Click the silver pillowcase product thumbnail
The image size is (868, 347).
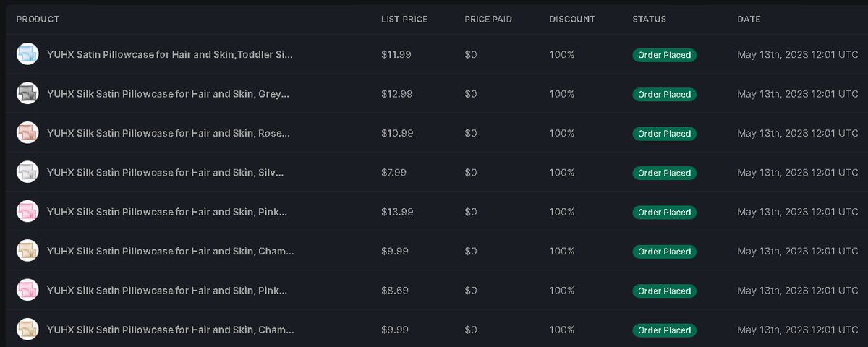(27, 172)
